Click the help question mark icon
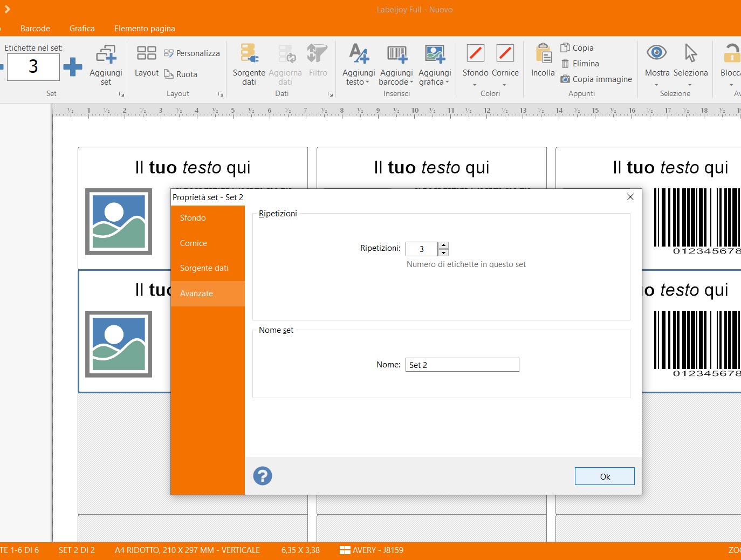Viewport: 741px width, 560px height. pos(263,476)
